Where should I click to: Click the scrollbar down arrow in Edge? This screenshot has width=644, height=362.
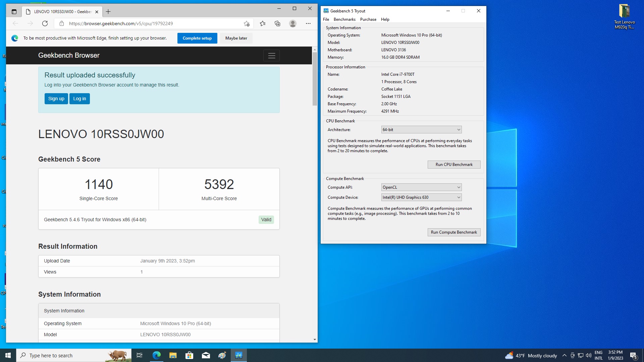click(x=315, y=340)
